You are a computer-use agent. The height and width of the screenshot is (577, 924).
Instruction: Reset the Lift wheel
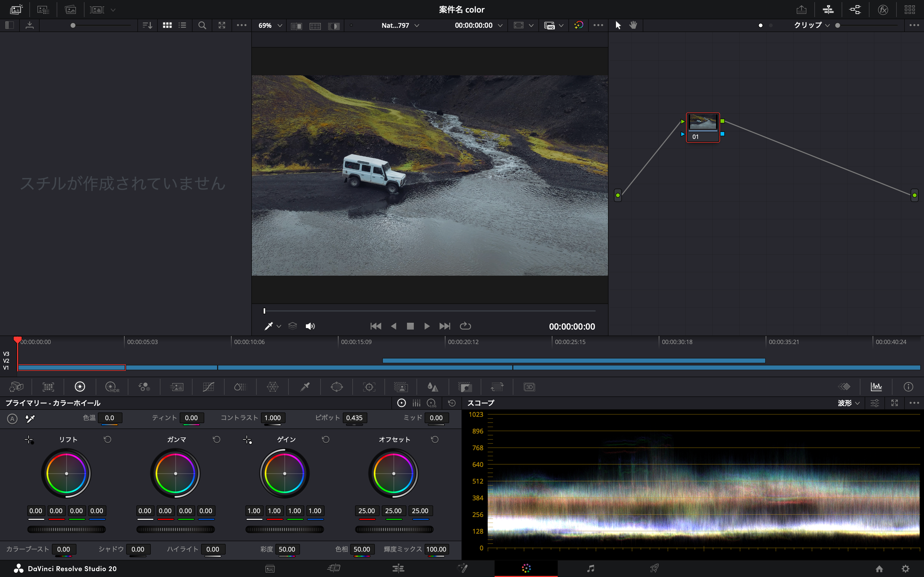[x=108, y=440]
